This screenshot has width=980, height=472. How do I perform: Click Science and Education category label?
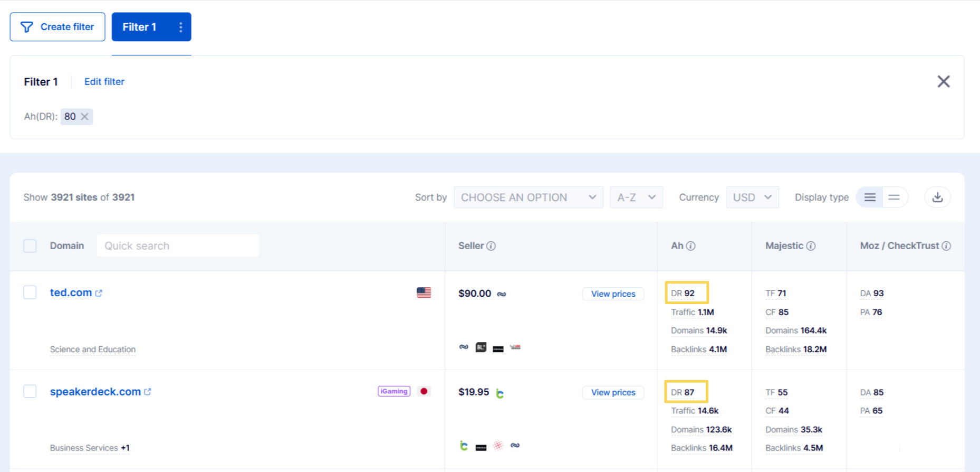93,350
